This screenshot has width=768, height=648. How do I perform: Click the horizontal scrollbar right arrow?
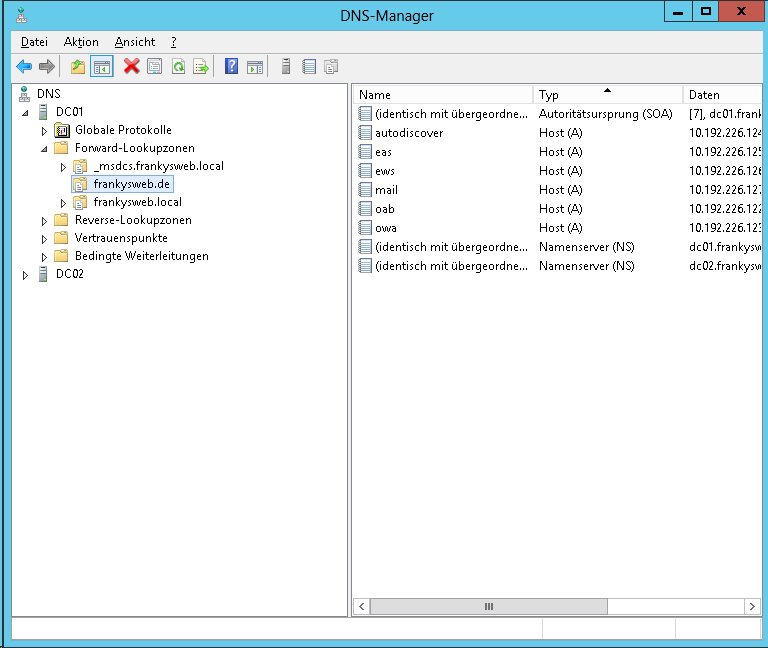click(751, 606)
